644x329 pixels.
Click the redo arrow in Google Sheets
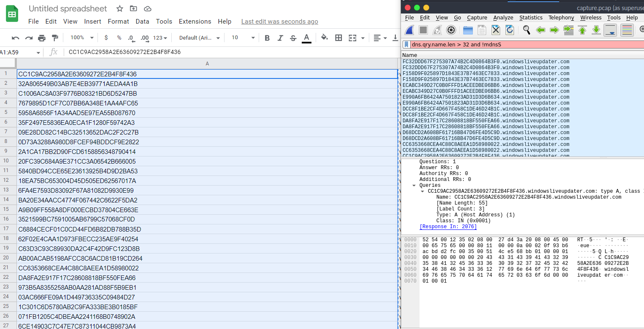pyautogui.click(x=29, y=38)
